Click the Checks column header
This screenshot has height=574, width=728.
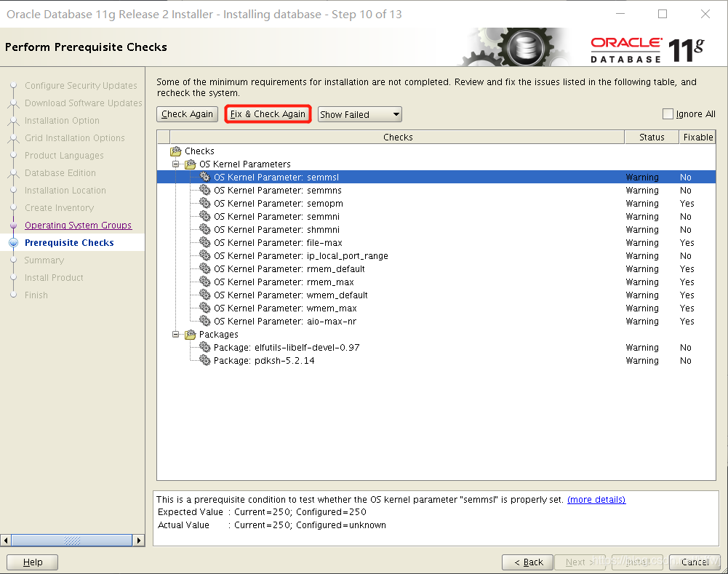[397, 137]
